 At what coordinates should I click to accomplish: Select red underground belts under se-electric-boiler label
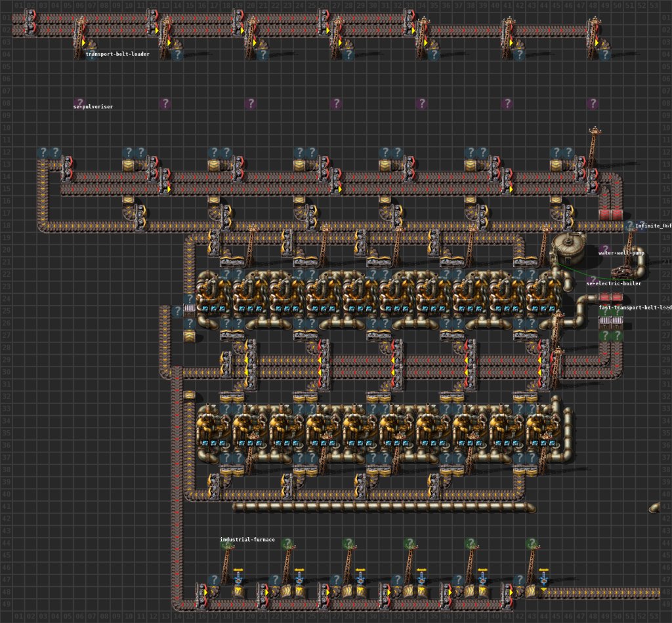click(611, 296)
